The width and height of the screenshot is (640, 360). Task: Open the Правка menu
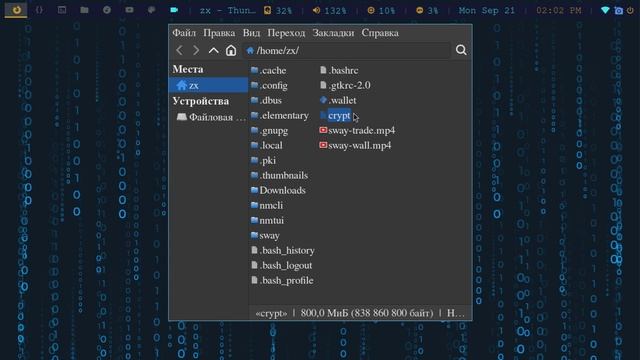pos(219,33)
